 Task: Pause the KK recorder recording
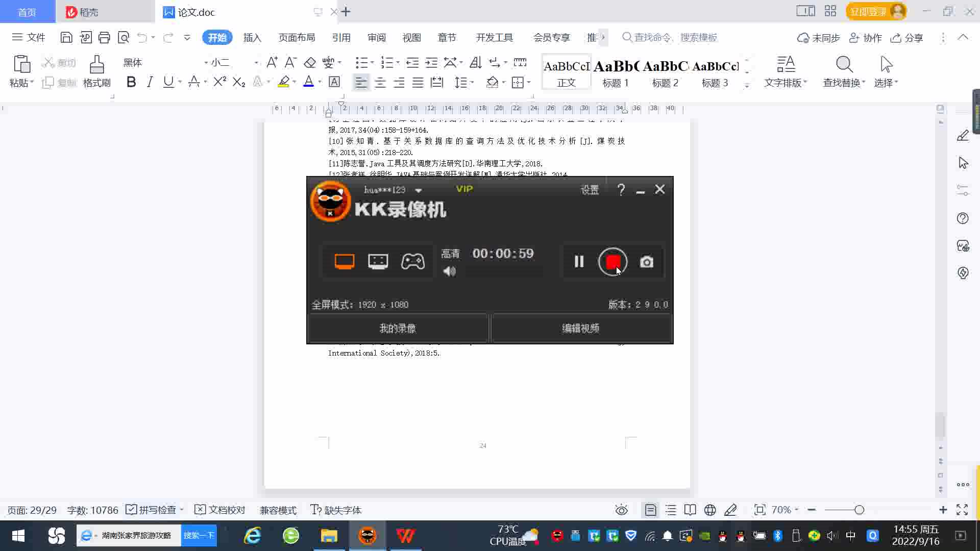point(579,262)
